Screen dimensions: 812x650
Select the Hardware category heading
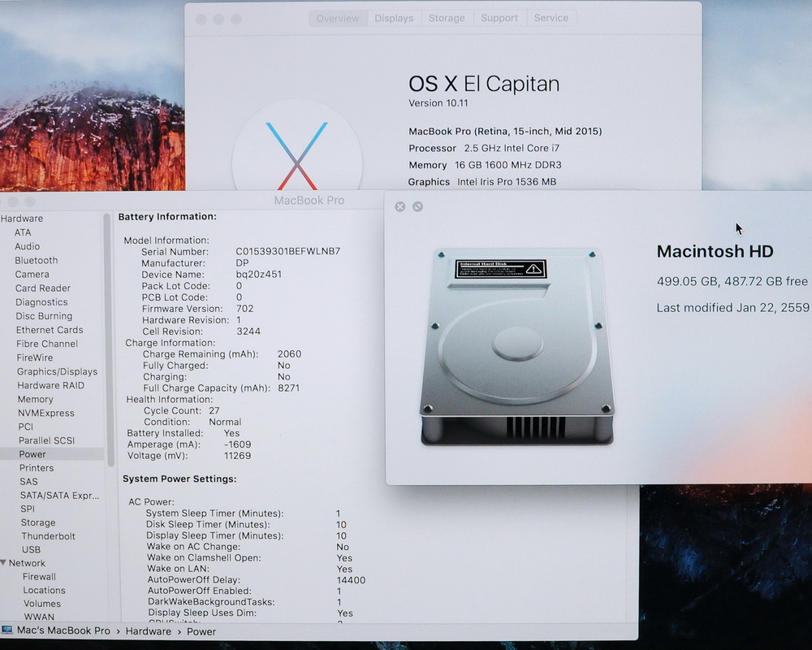tap(22, 219)
